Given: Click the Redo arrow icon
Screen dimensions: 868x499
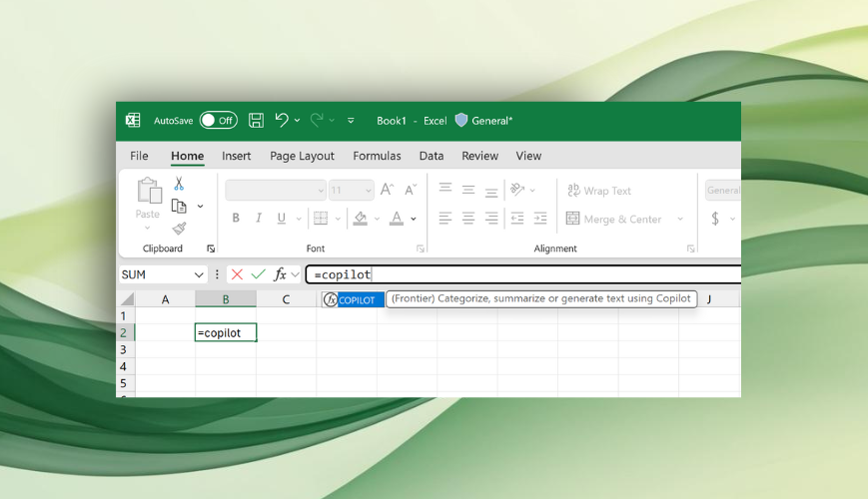Looking at the screenshot, I should click(317, 120).
